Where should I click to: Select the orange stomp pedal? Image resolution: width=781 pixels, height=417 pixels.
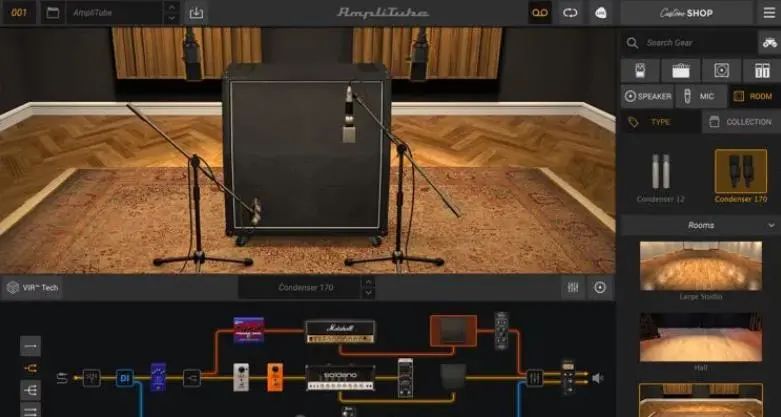click(x=275, y=377)
